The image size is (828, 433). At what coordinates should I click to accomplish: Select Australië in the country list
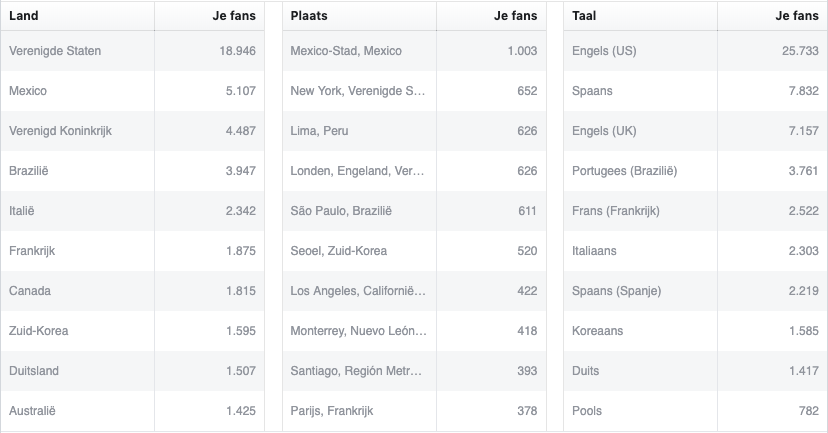click(32, 411)
